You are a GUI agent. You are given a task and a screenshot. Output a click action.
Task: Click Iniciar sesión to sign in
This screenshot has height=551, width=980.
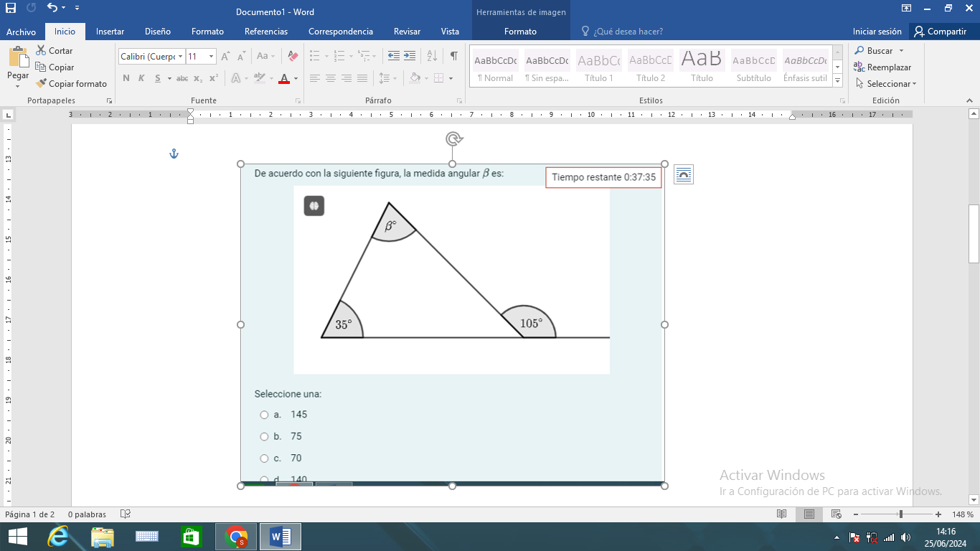(877, 32)
